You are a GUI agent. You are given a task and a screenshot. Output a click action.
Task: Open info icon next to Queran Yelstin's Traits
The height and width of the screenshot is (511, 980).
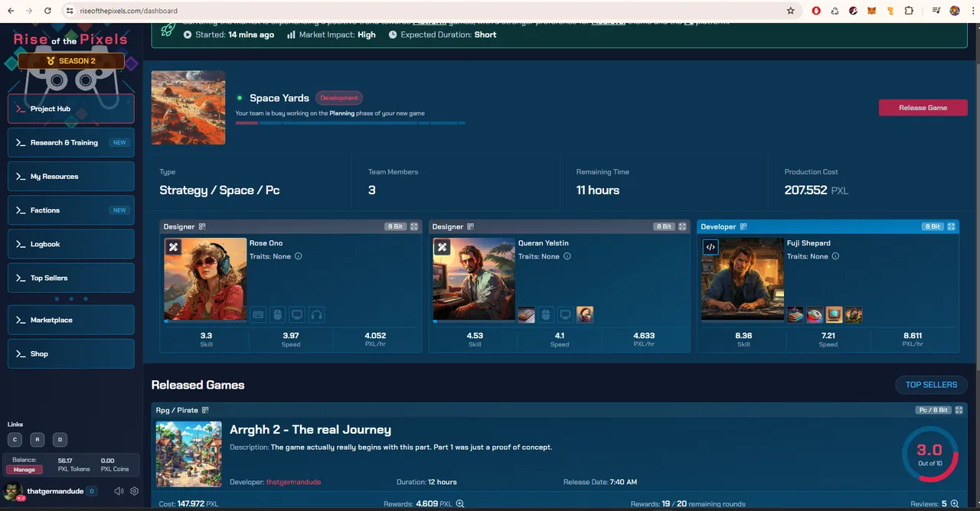tap(567, 256)
